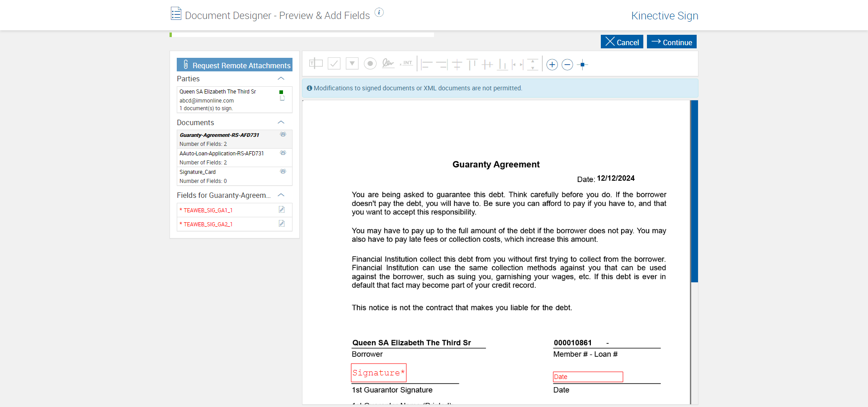
Task: Open signers icon for Guaranty-Agreement-RS-AFD731
Action: tap(283, 134)
